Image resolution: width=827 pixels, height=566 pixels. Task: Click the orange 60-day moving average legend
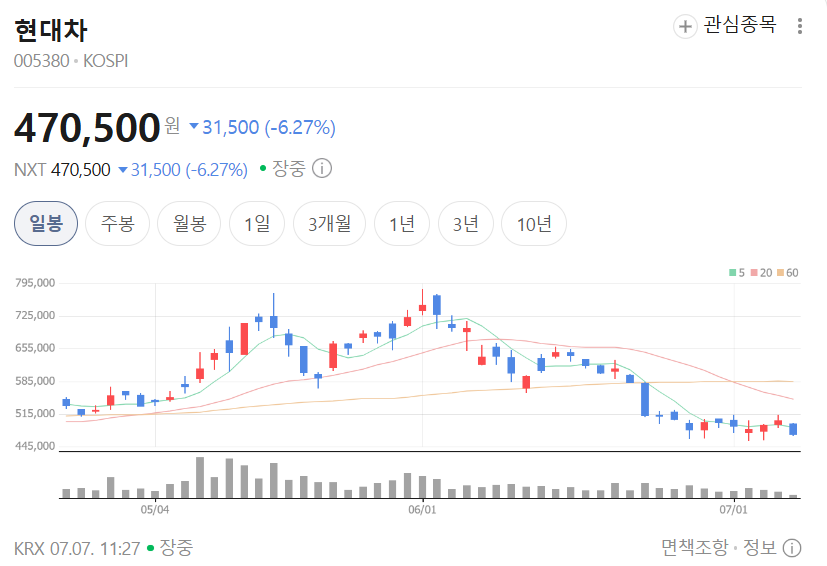[787, 273]
